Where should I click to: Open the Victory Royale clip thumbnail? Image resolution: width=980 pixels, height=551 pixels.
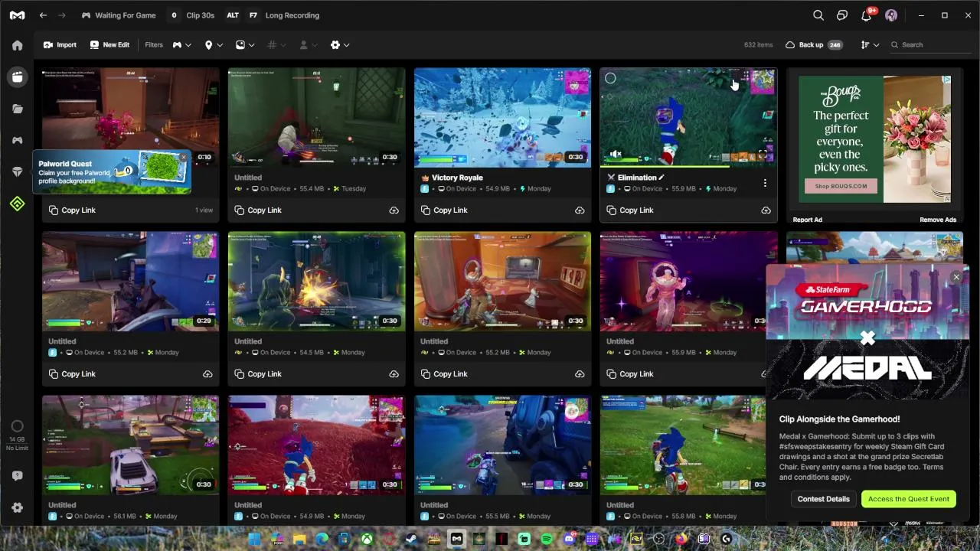(x=502, y=118)
